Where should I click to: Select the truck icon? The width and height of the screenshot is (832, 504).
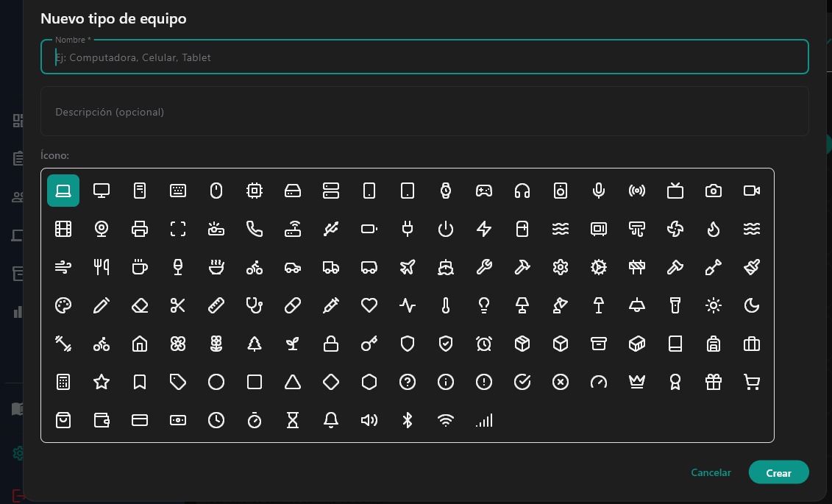[331, 267]
